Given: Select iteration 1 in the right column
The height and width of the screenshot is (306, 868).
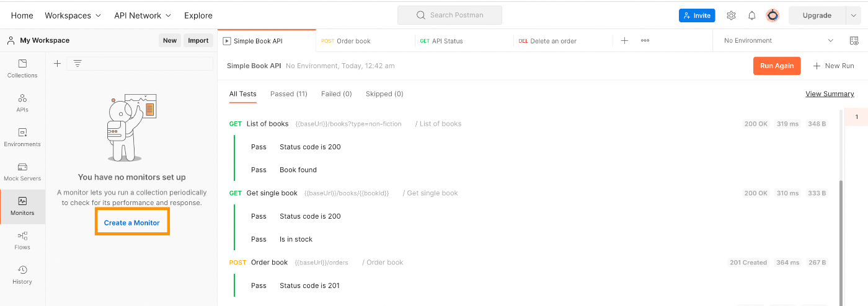Looking at the screenshot, I should [856, 117].
